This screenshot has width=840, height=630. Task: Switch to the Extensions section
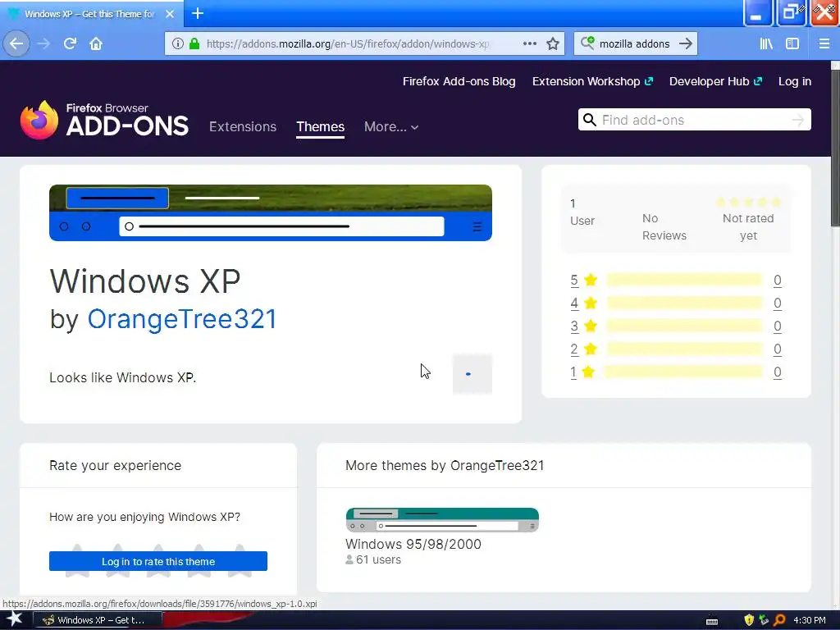[x=243, y=126]
